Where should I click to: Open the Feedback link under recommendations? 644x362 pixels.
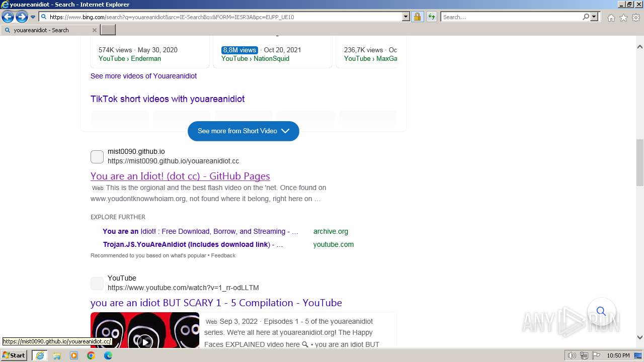223,255
